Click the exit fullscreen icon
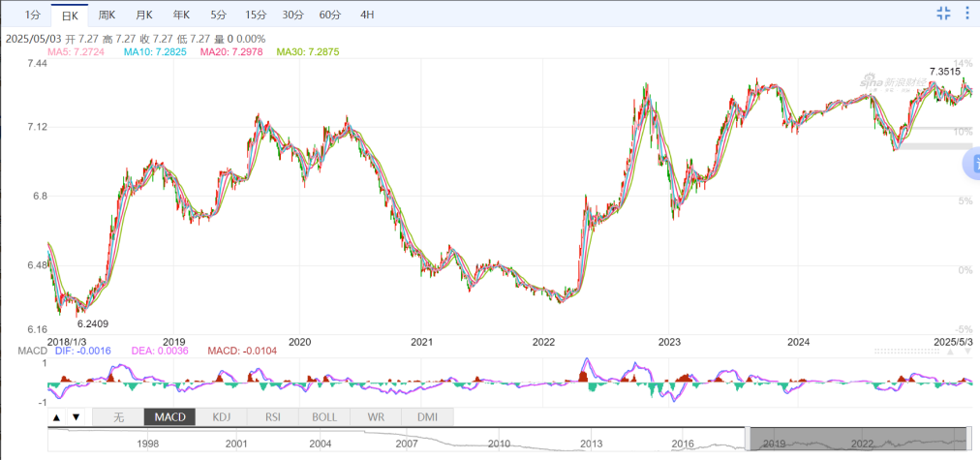 (944, 13)
